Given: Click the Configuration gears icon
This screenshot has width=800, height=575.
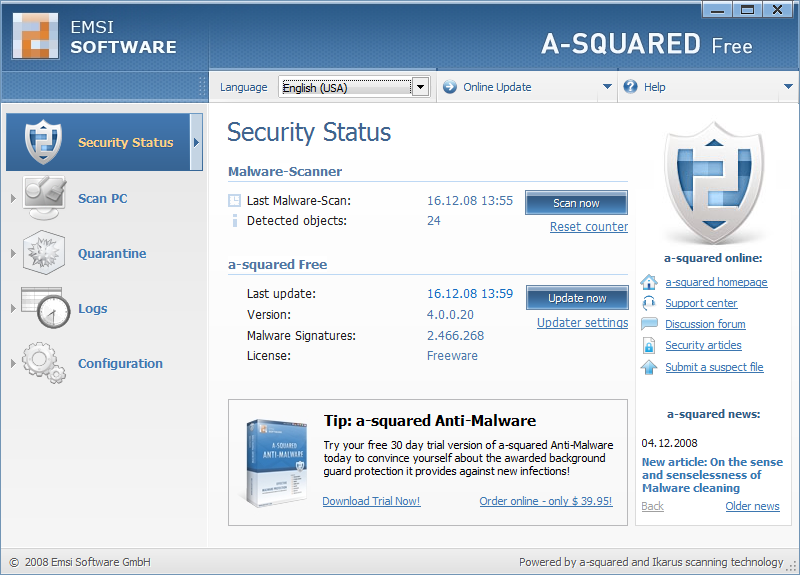Looking at the screenshot, I should 44,363.
